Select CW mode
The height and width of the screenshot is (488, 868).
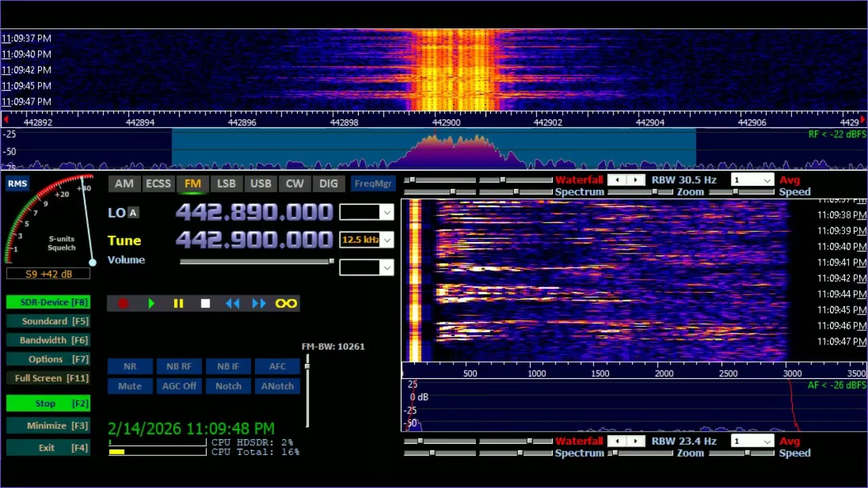[294, 184]
